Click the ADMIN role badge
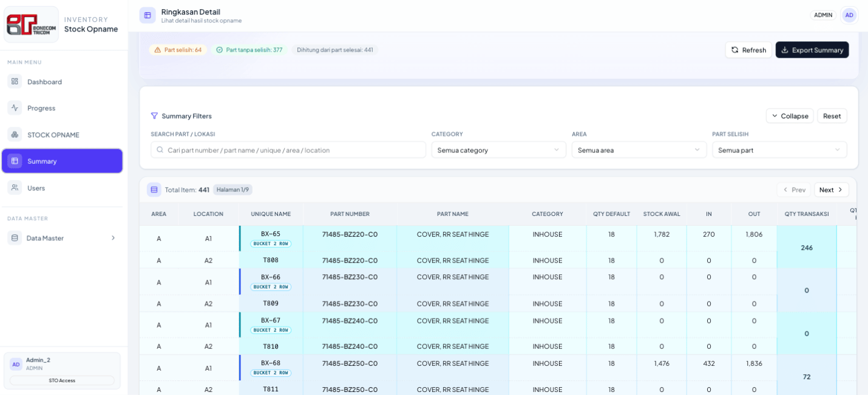The image size is (868, 395). (x=823, y=15)
